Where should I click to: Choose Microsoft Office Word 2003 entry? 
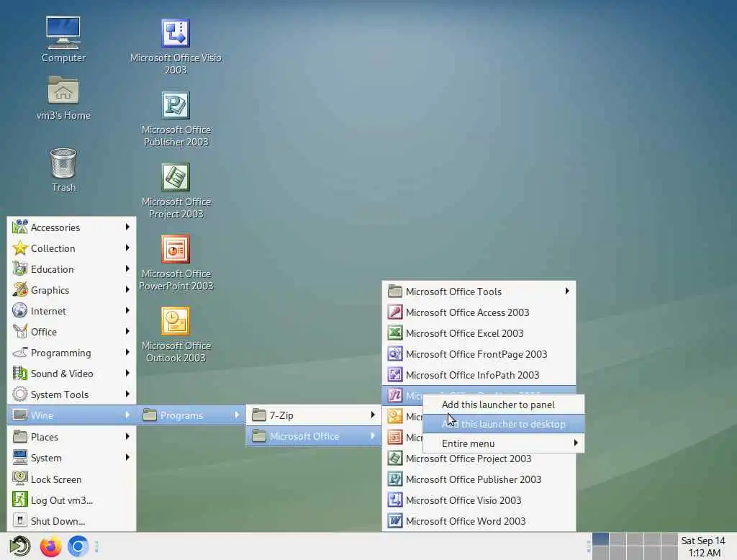479,521
